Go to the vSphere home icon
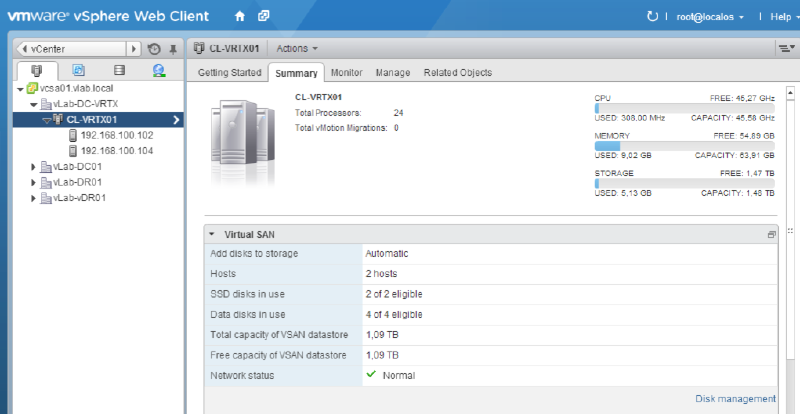The height and width of the screenshot is (414, 800). point(240,16)
